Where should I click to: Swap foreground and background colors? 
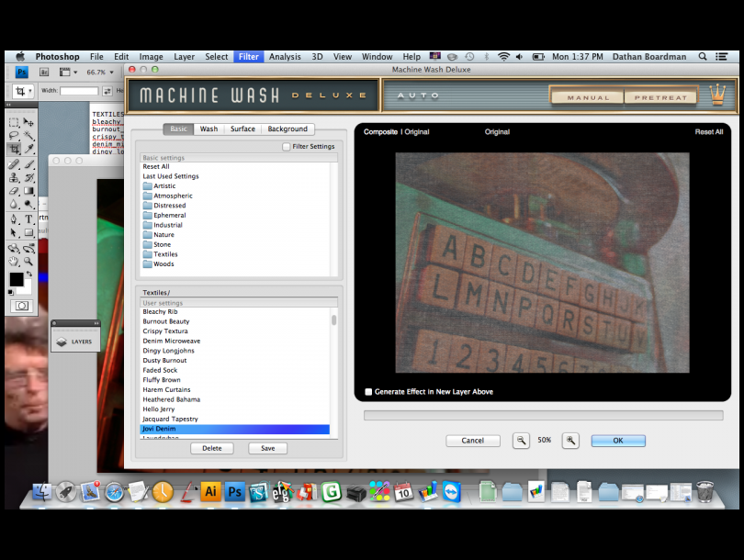click(29, 274)
